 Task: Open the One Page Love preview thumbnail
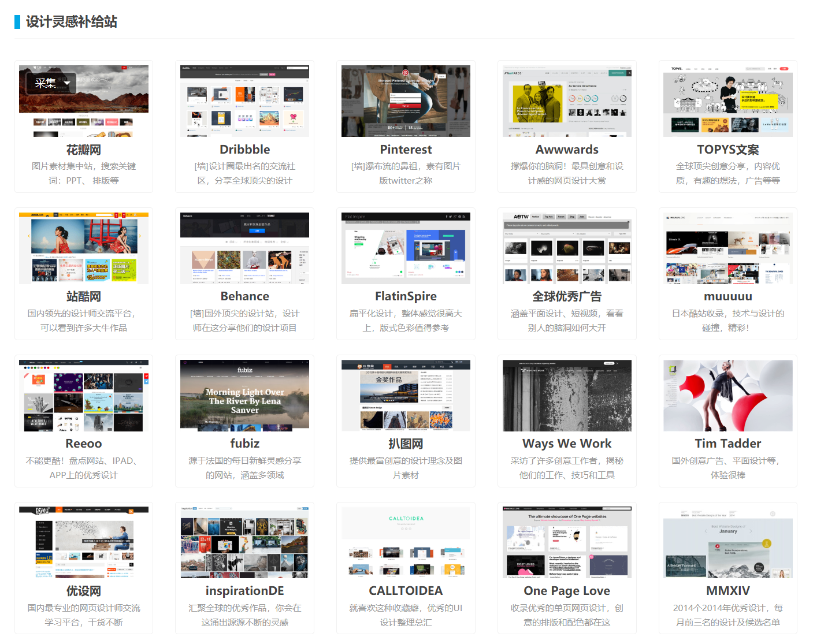567,542
